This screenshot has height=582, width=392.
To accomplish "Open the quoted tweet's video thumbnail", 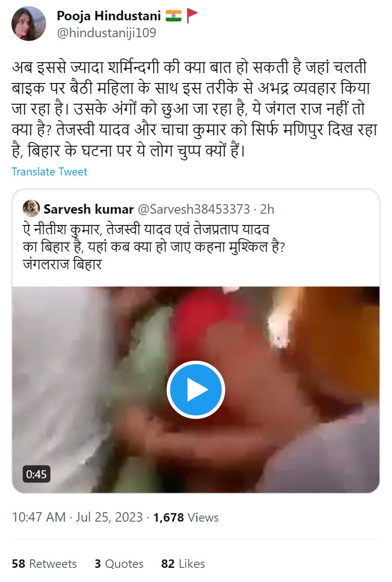I will (196, 390).
